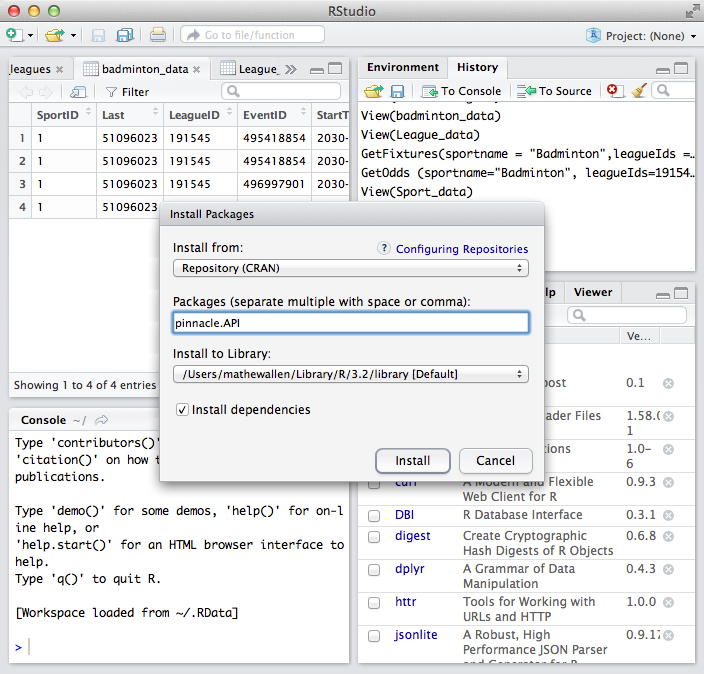Screen dimensions: 704x674
Task: Minimize the Packages pane
Action: [663, 295]
